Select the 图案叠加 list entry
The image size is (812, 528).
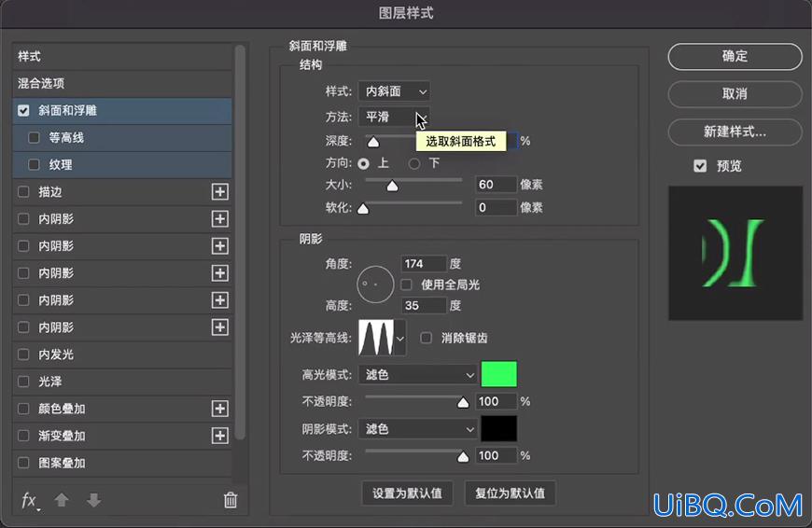click(122, 463)
